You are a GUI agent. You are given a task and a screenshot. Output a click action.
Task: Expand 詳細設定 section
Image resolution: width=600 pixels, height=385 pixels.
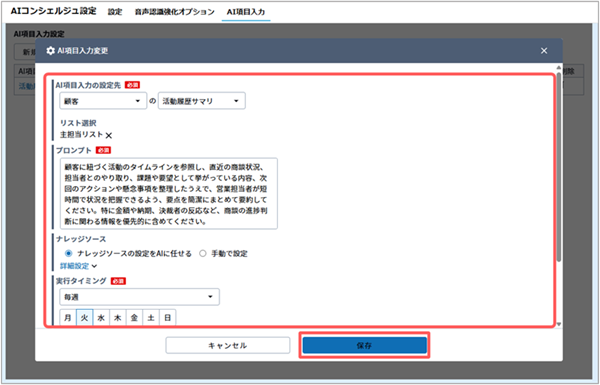78,266
